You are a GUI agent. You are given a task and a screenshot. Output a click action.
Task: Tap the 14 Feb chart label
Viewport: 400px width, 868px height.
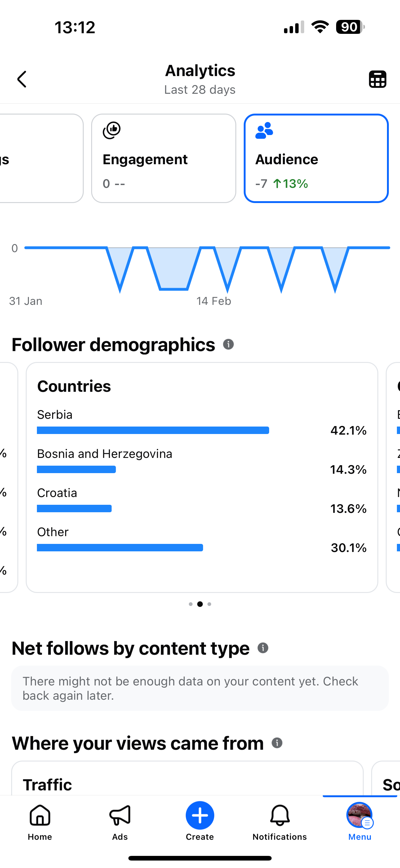[x=214, y=301]
